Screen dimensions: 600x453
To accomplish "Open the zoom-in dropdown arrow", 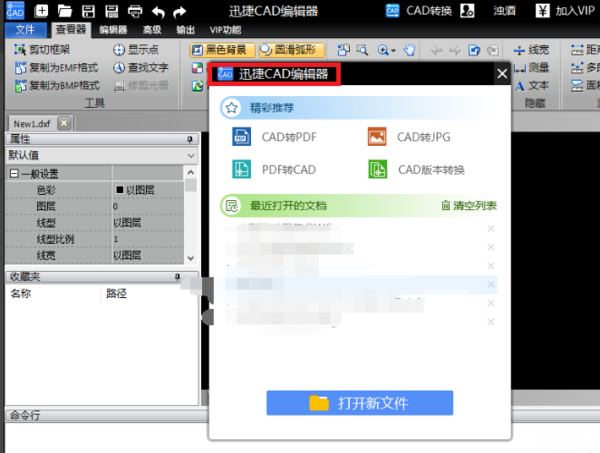I will [x=393, y=50].
